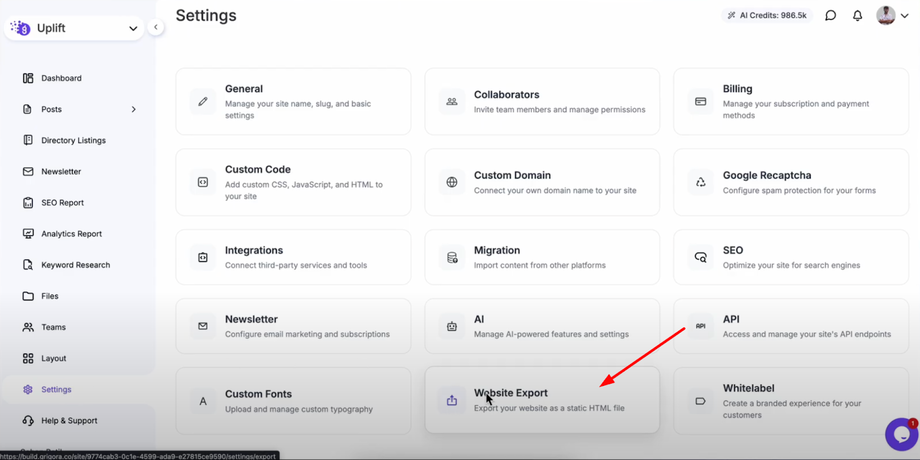Click the Website Export upload icon

[x=452, y=400]
